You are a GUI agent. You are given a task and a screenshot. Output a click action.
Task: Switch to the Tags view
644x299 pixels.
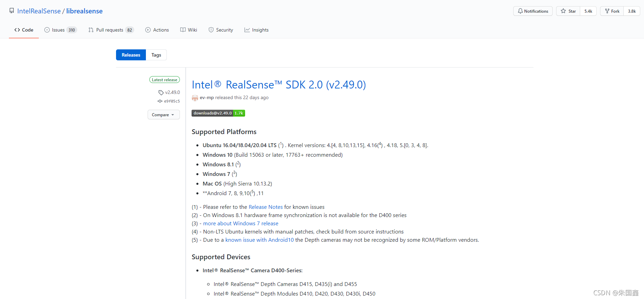point(156,55)
